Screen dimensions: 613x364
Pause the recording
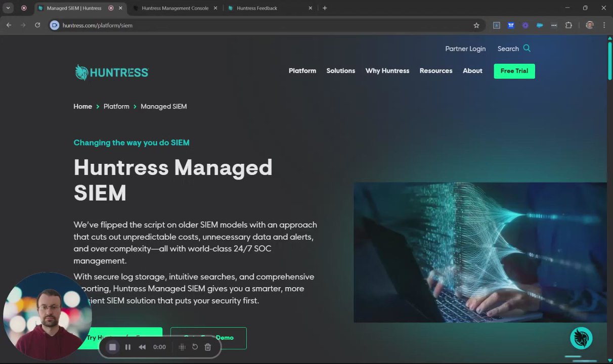(128, 347)
